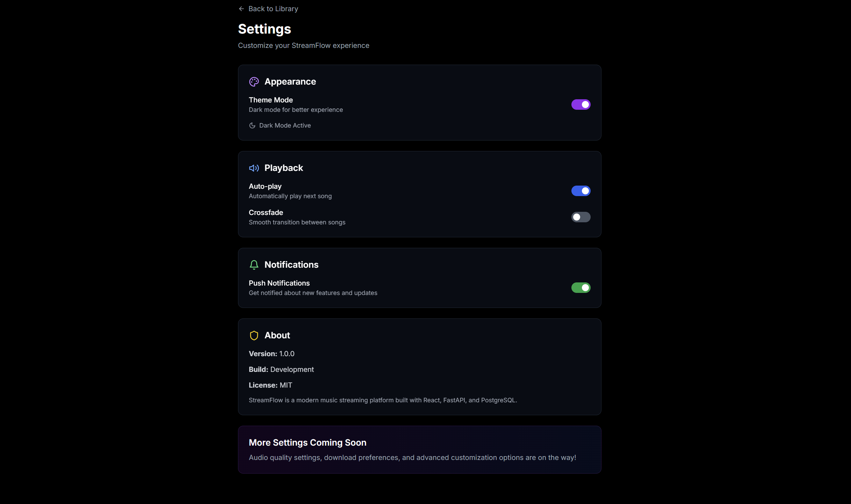Disable the Auto-play switch

point(580,191)
